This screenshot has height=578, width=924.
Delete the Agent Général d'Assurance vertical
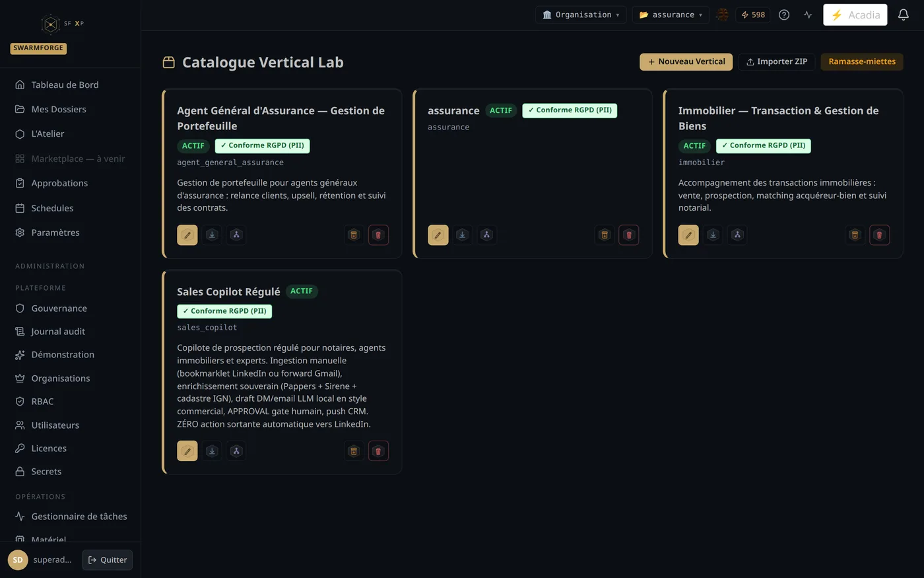point(378,235)
